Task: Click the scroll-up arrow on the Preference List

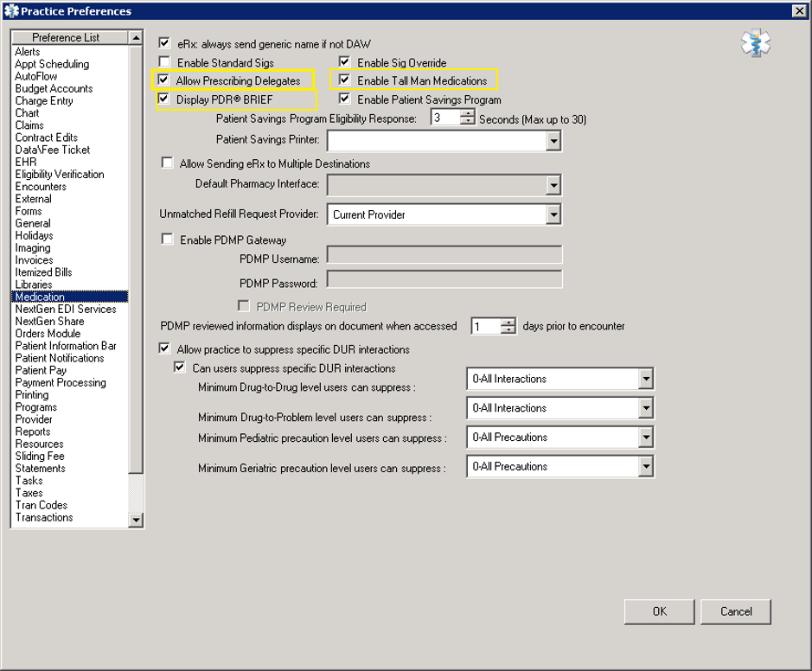Action: [x=136, y=37]
